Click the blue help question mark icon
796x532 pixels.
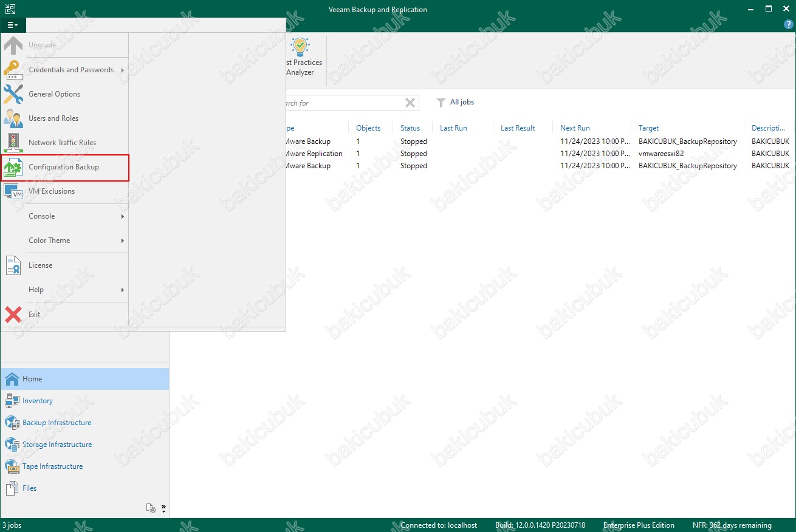[x=789, y=25]
